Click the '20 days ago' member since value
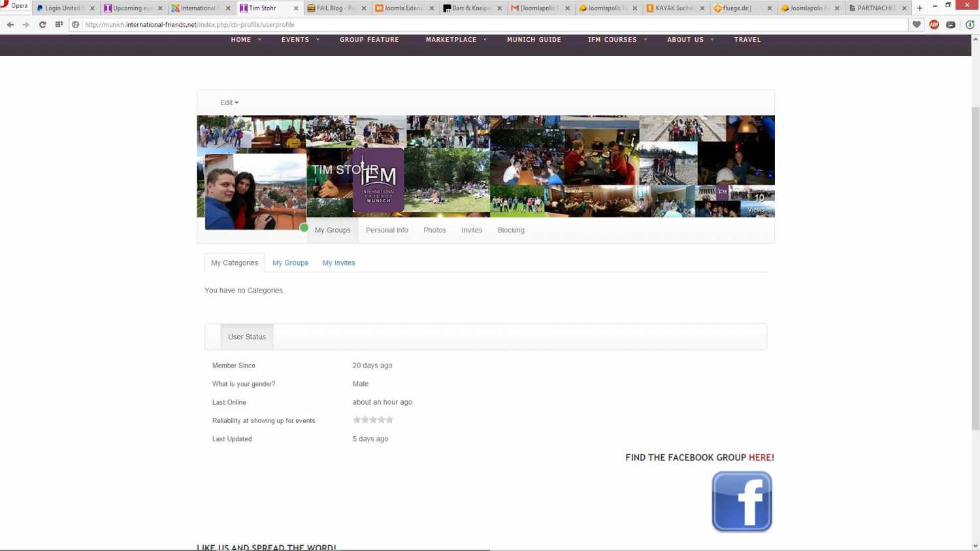This screenshot has height=551, width=980. click(372, 366)
